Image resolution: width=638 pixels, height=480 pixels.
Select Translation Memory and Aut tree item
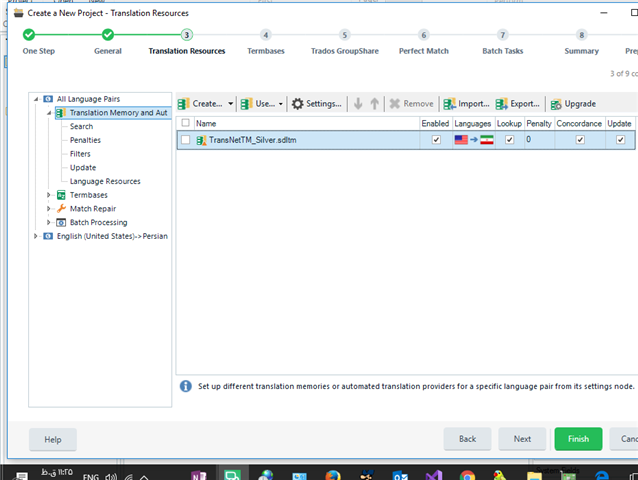click(x=118, y=113)
